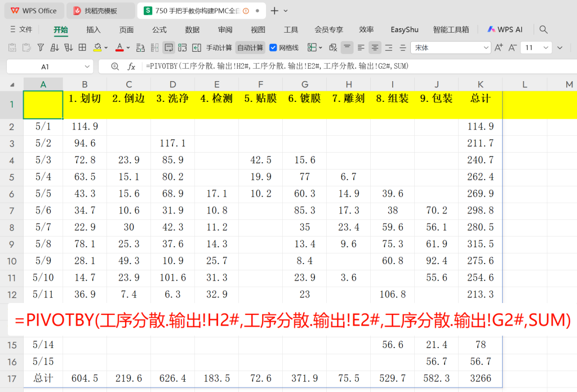Select row 17 header
This screenshot has height=392, width=577.
coord(12,378)
